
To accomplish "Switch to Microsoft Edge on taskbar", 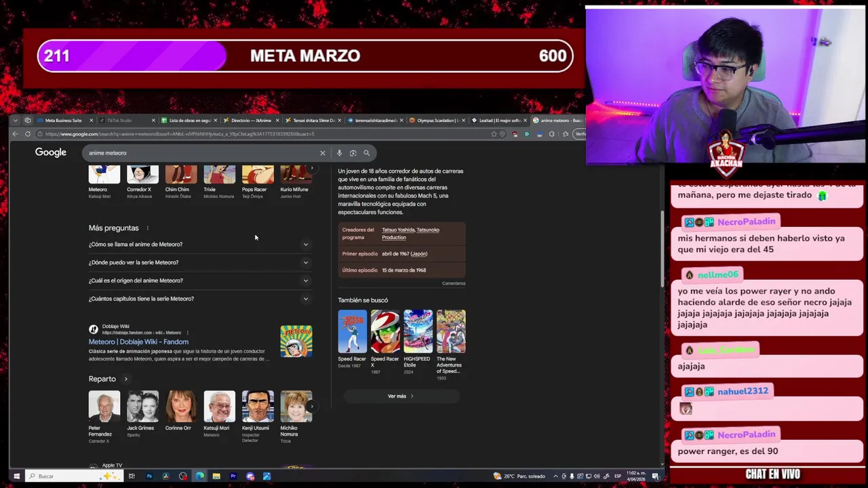I will (199, 476).
